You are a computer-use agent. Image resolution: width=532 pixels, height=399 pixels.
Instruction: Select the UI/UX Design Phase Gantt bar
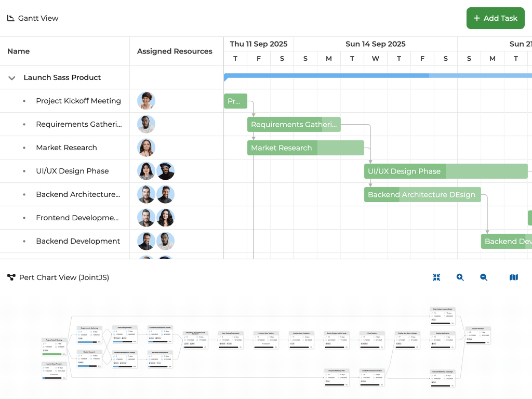tap(446, 171)
